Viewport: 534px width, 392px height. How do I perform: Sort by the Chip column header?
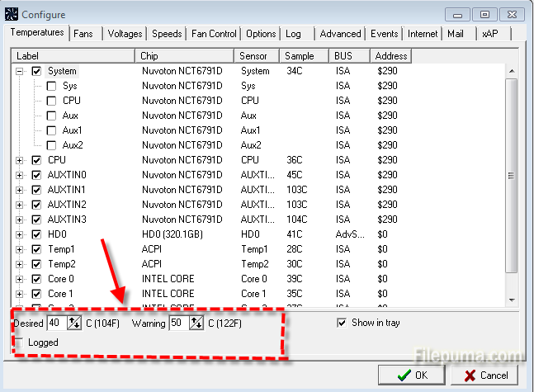point(185,56)
